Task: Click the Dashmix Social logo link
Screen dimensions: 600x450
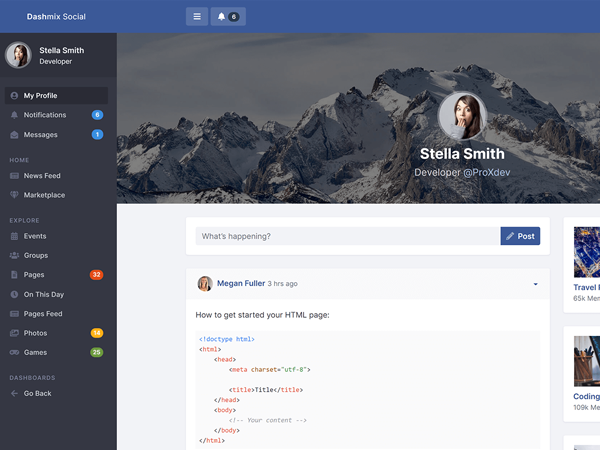Action: 56,16
